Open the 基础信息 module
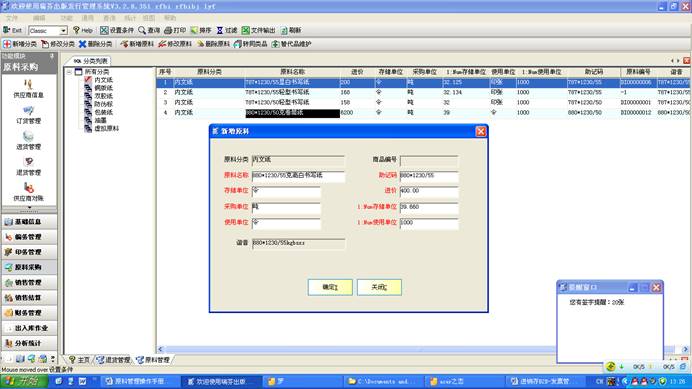Viewport: 692px width, 389px height. pyautogui.click(x=29, y=222)
